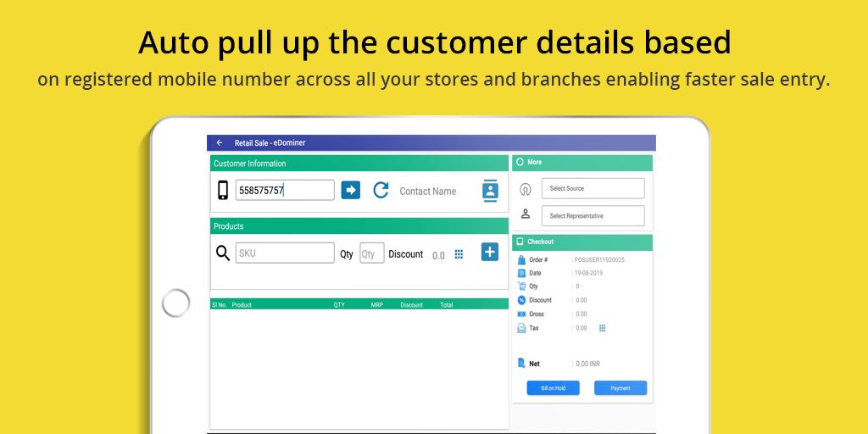Image resolution: width=868 pixels, height=434 pixels.
Task: Click the More panel circle icon
Action: tap(520, 162)
